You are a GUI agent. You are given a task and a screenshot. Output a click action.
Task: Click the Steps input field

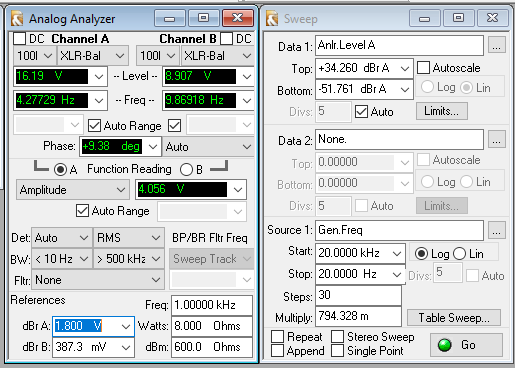tap(358, 295)
